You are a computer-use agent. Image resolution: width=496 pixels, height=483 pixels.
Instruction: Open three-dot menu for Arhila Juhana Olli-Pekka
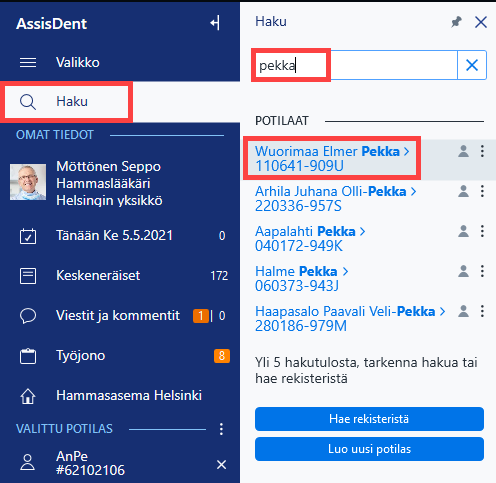coord(482,191)
